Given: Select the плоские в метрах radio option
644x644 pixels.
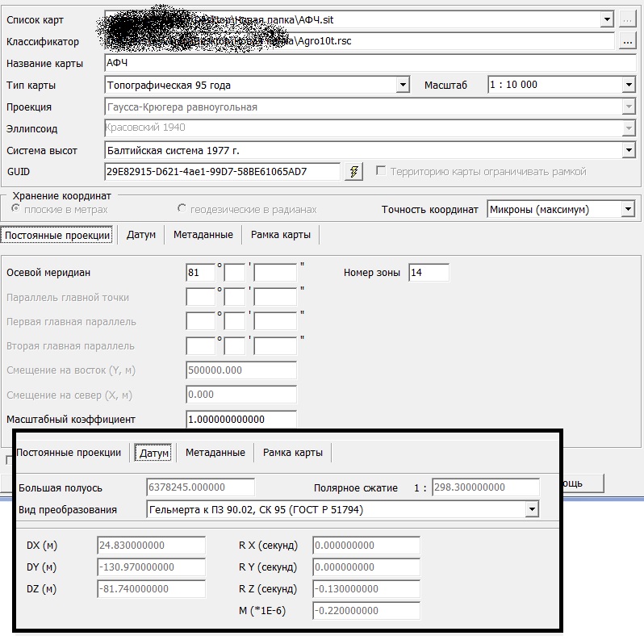Looking at the screenshot, I should (15, 208).
